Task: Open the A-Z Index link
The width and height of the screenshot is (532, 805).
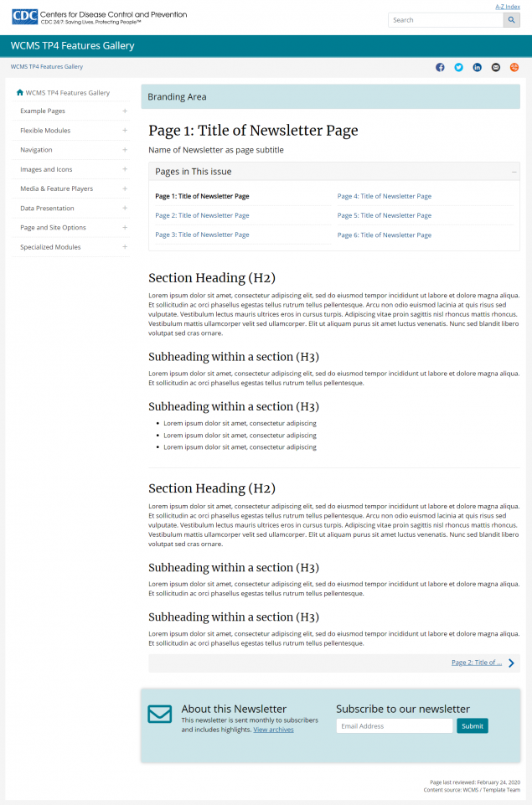Action: [508, 7]
